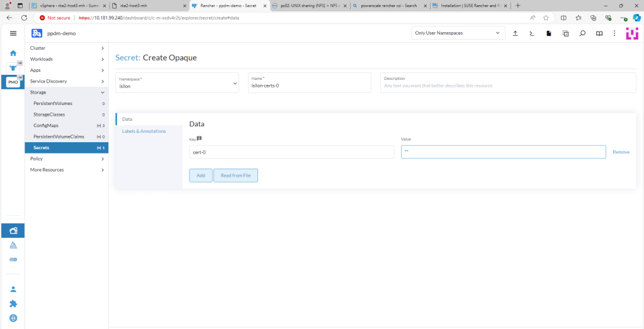Select ConfigMaps in the Storage menu

[x=46, y=126]
